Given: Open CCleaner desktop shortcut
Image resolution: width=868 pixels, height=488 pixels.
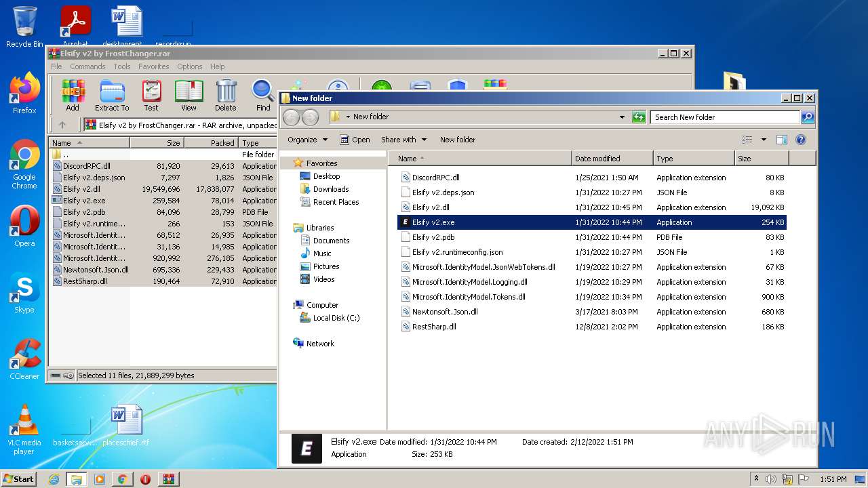Looking at the screenshot, I should (x=24, y=359).
